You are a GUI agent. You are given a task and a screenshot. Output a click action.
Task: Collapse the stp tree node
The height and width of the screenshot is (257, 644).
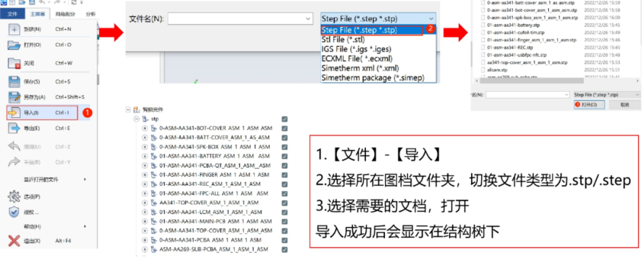coord(136,119)
